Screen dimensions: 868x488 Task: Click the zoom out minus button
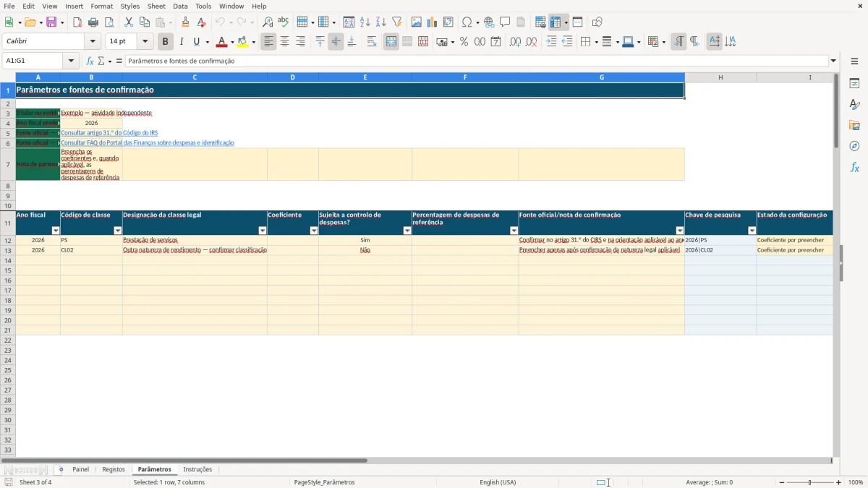(782, 482)
